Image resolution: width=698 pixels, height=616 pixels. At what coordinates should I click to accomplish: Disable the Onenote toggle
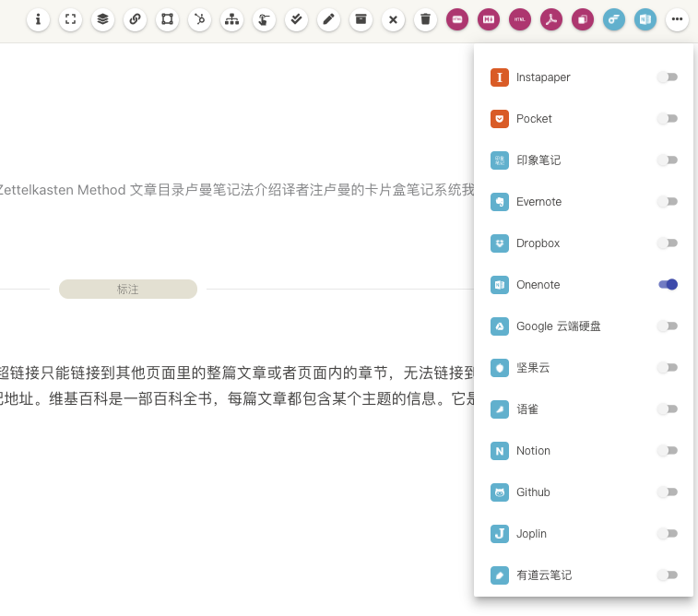(668, 284)
